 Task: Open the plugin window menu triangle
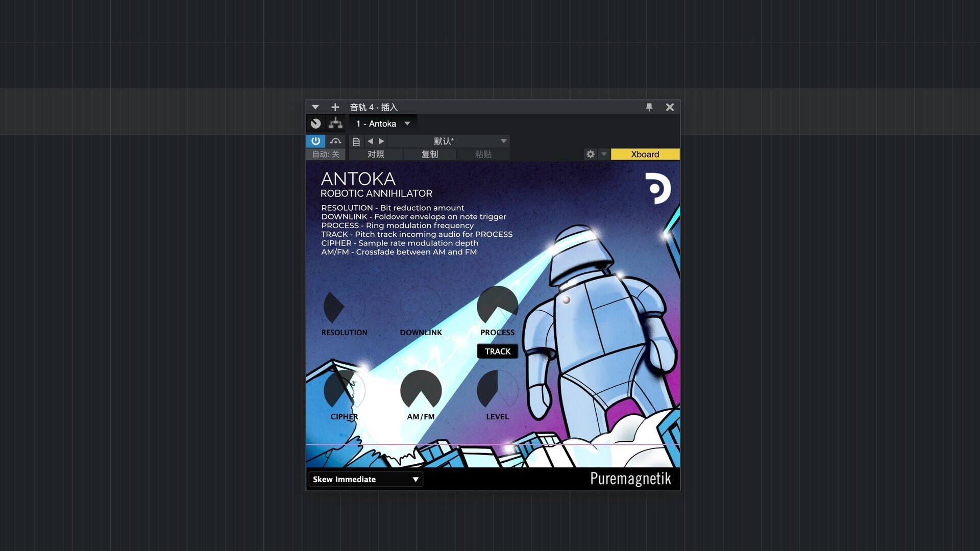click(x=315, y=107)
